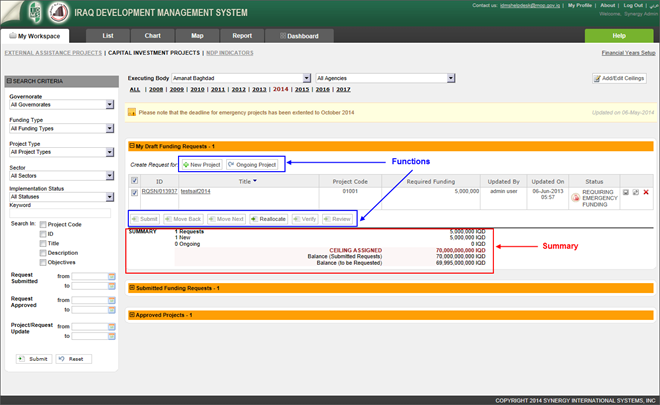Open calendar for Project/Request Update from date
Viewport: 660px width, 405px height.
[x=112, y=327]
